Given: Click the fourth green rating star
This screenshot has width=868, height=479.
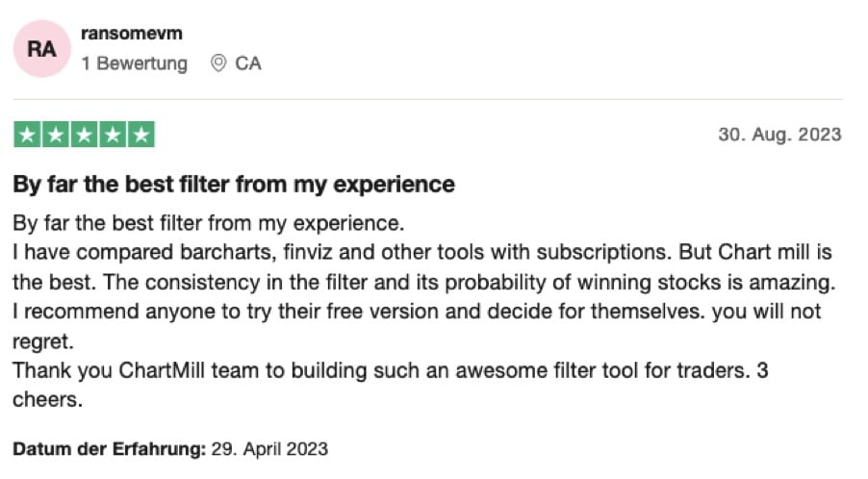Looking at the screenshot, I should point(113,135).
